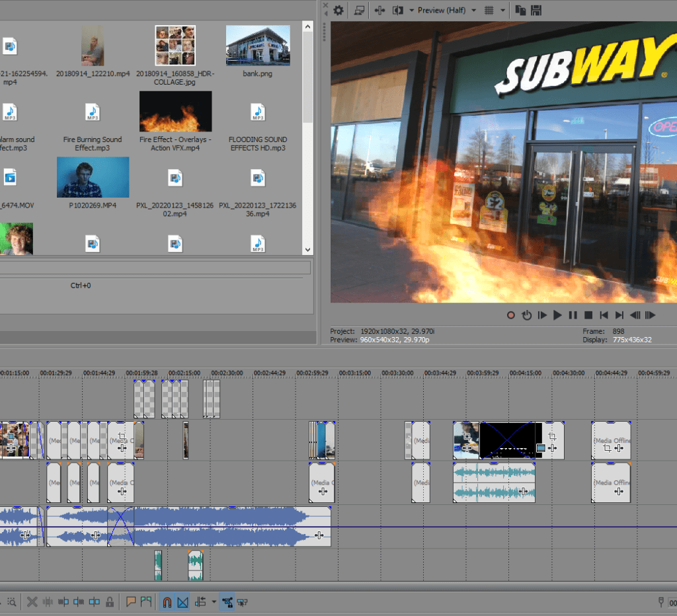Click the Preview on External Monitor icon
This screenshot has width=677, height=616.
coord(359,10)
